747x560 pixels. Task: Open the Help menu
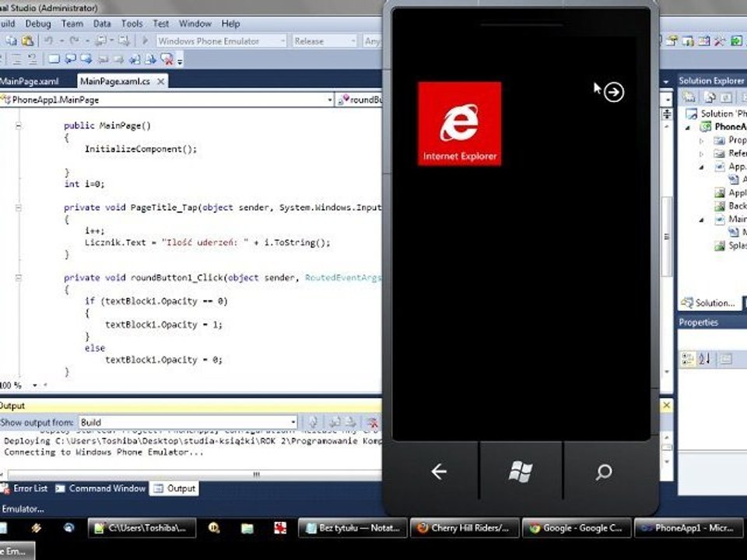click(x=230, y=23)
